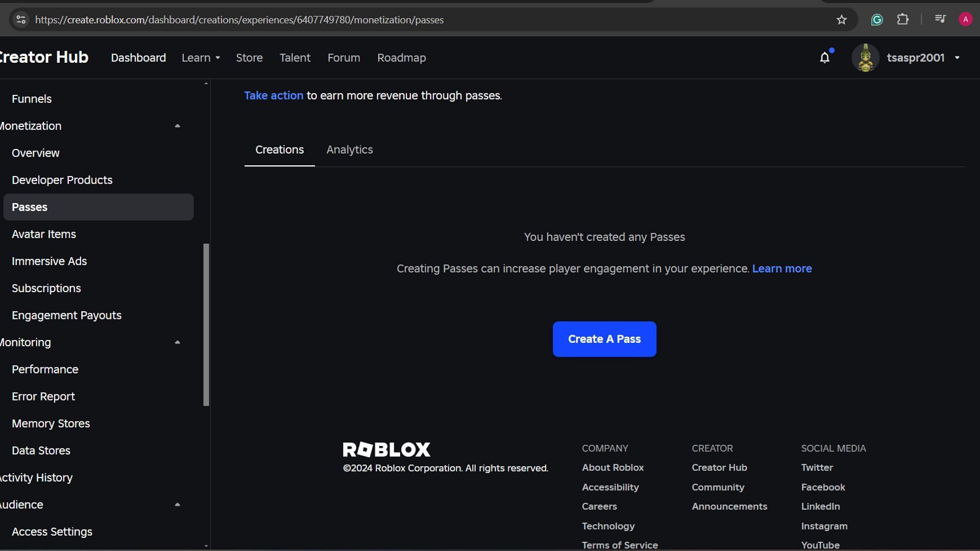The width and height of the screenshot is (980, 551).
Task: Open Immersive Ads in sidebar
Action: [x=49, y=261]
